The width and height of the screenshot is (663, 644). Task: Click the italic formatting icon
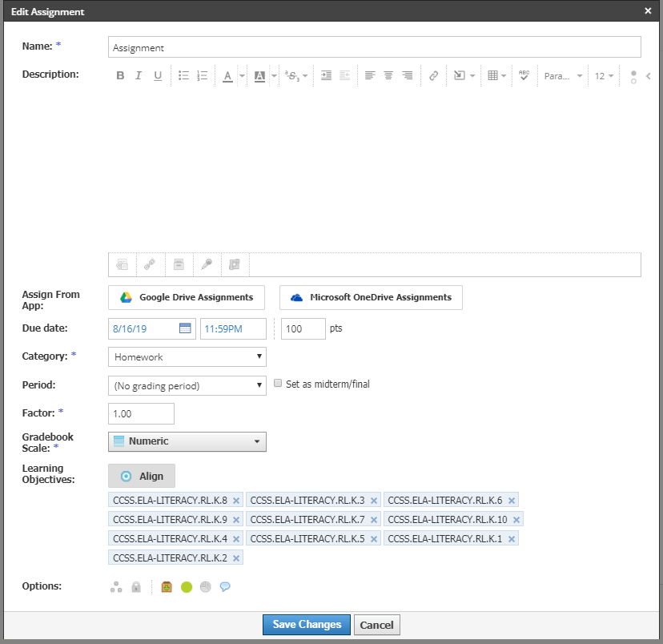(x=139, y=76)
